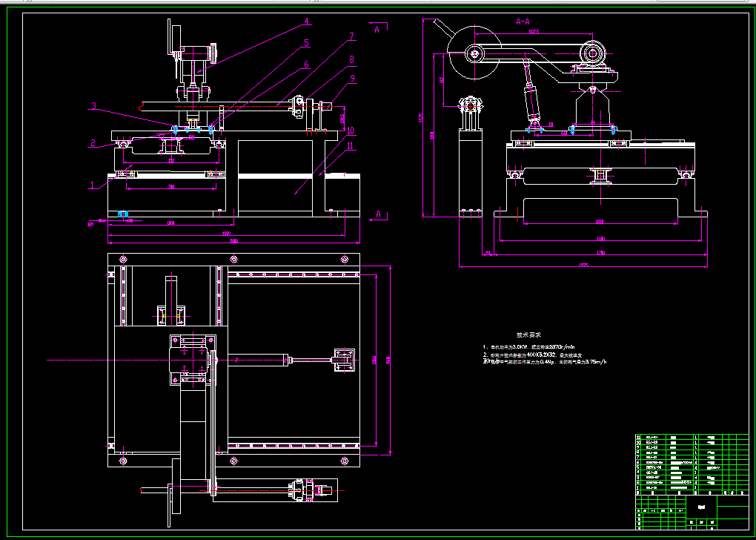
Task: Select the A-A section view title
Action: pos(523,22)
